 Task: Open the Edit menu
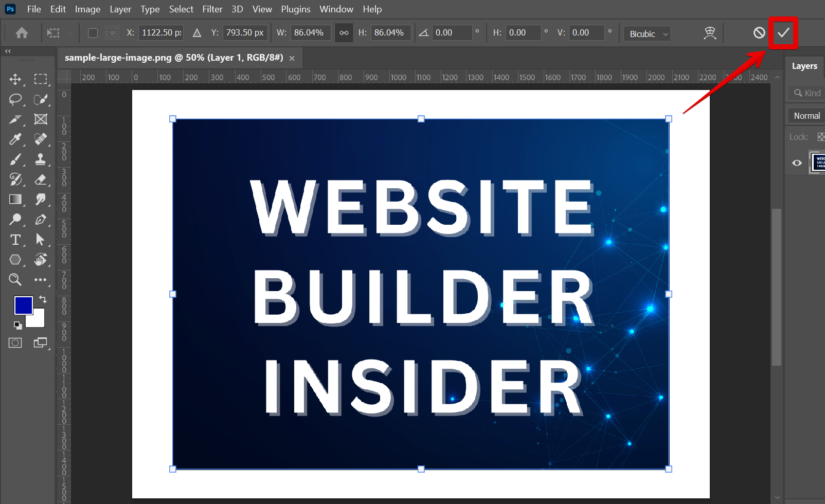(58, 9)
